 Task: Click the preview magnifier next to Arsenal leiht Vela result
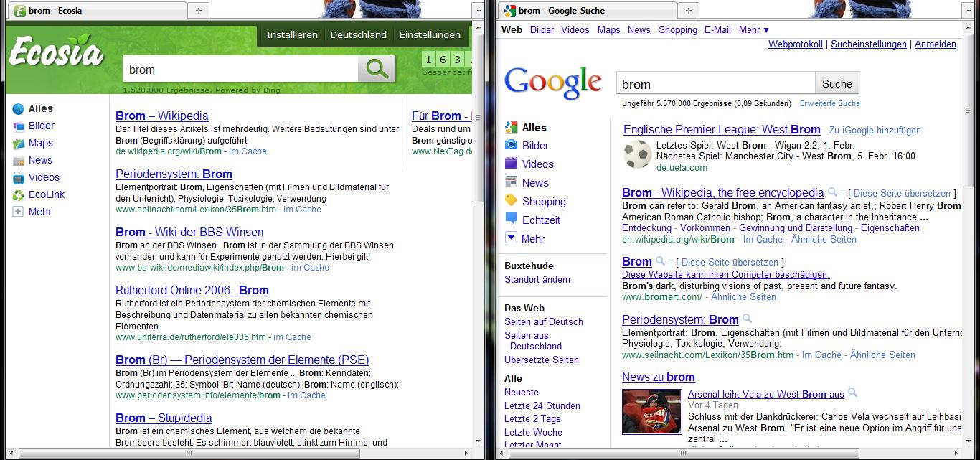(x=852, y=393)
